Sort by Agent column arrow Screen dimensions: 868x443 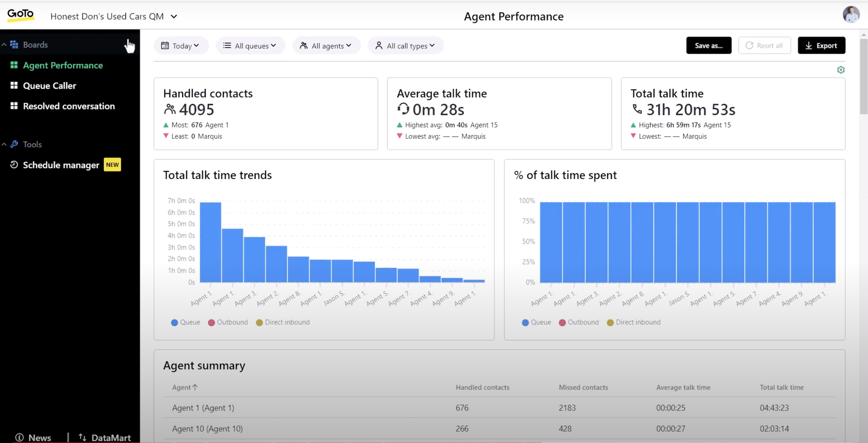point(195,387)
